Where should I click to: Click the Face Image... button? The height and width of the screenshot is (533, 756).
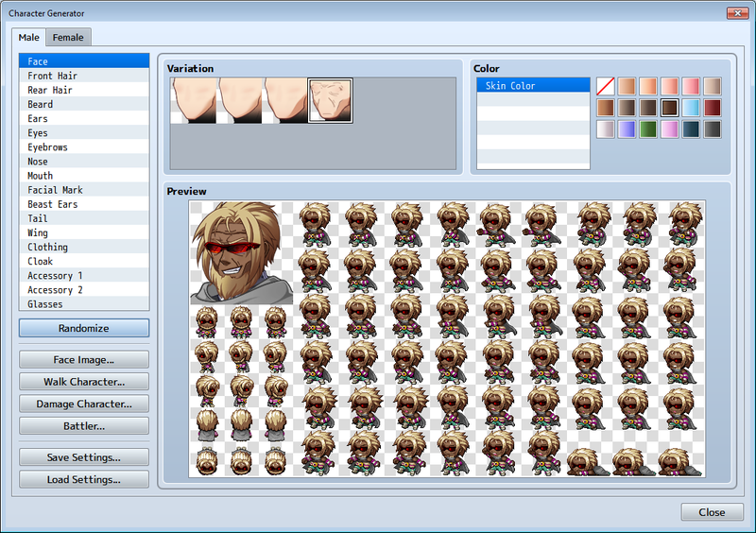[x=84, y=360]
